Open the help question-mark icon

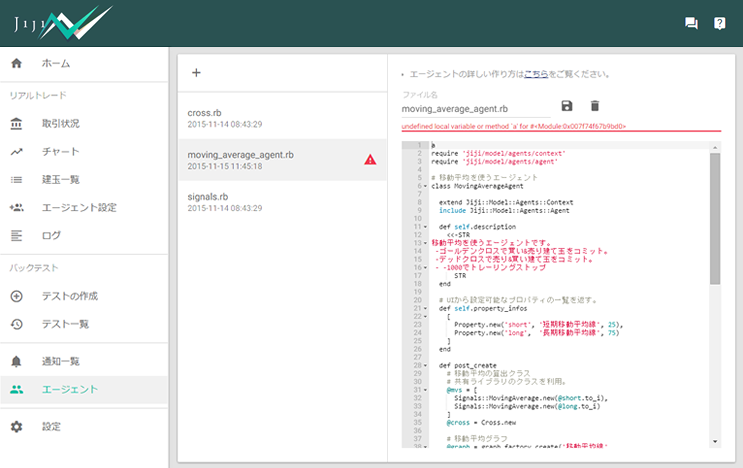coord(719,23)
